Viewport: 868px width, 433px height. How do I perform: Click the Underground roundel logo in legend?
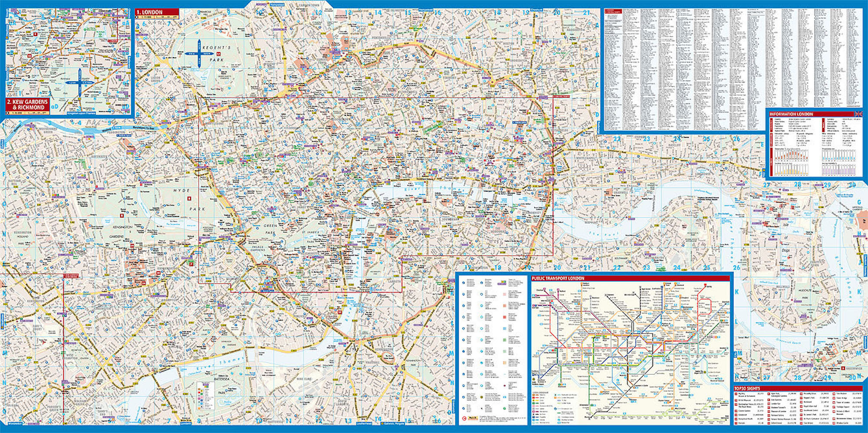[464, 418]
